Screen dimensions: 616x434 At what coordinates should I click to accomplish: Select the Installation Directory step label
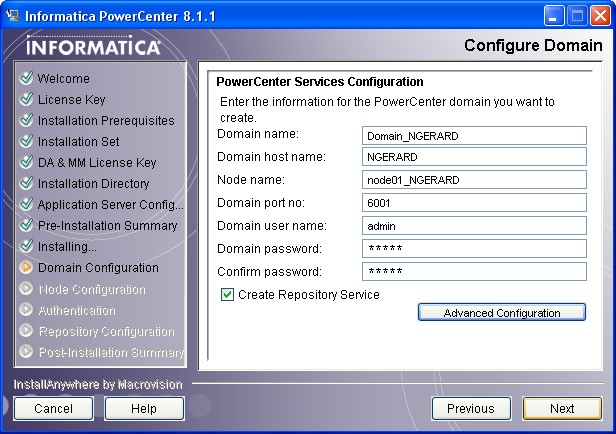[x=94, y=183]
